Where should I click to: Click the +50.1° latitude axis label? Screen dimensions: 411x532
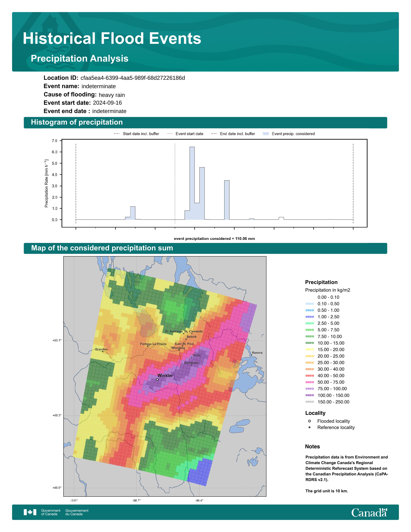pyautogui.click(x=57, y=340)
